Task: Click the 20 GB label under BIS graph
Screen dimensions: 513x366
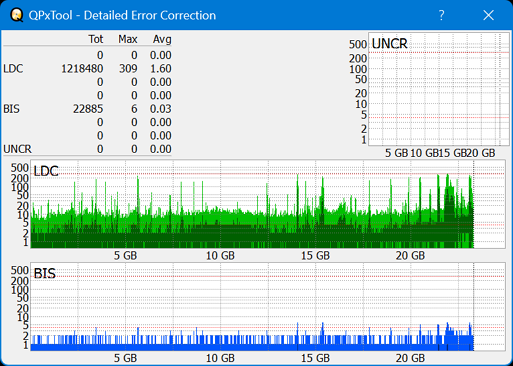Action: coord(410,358)
